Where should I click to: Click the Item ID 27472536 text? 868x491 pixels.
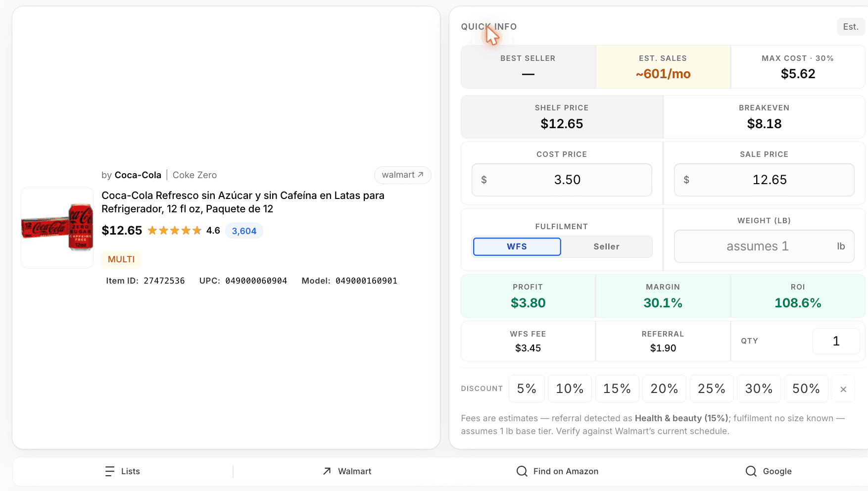coord(145,281)
